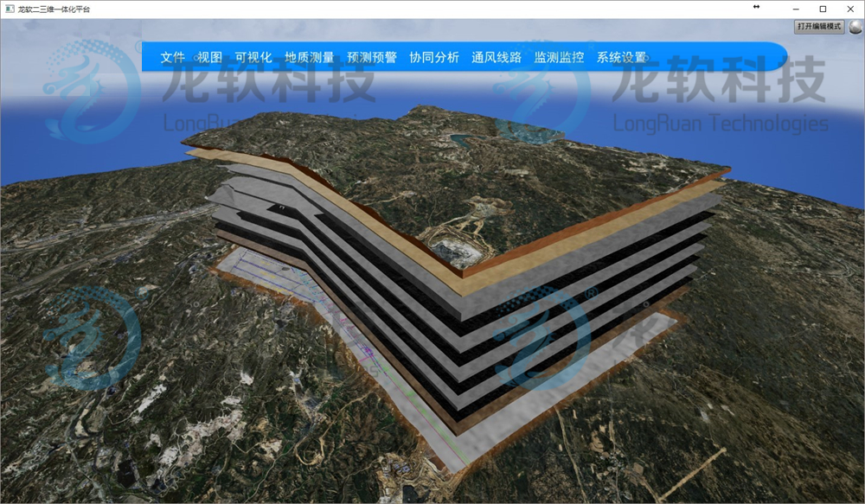Click the file icon beside the 文件 menu

[157, 55]
